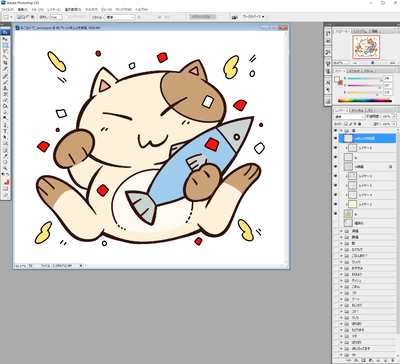Select the Zoom tool in toolbox
The width and height of the screenshot is (400, 364).
tap(5, 168)
